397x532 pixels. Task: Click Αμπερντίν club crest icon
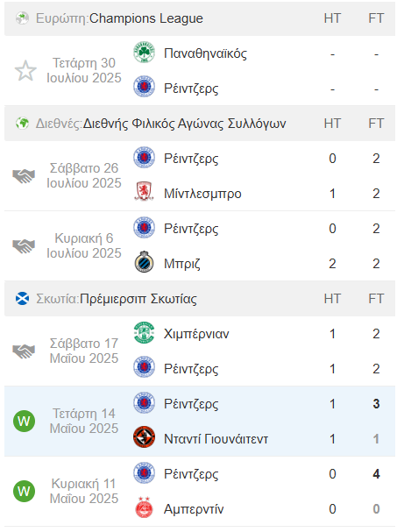(x=145, y=507)
